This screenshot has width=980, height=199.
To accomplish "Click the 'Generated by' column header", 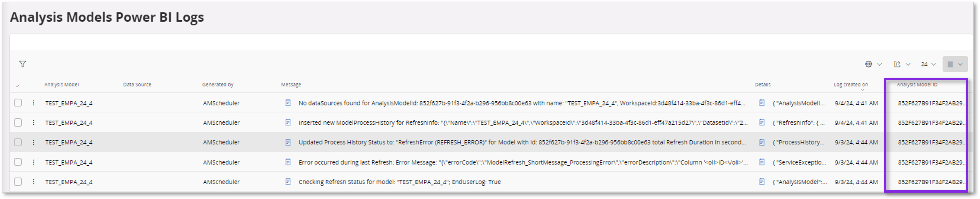I will [x=218, y=84].
